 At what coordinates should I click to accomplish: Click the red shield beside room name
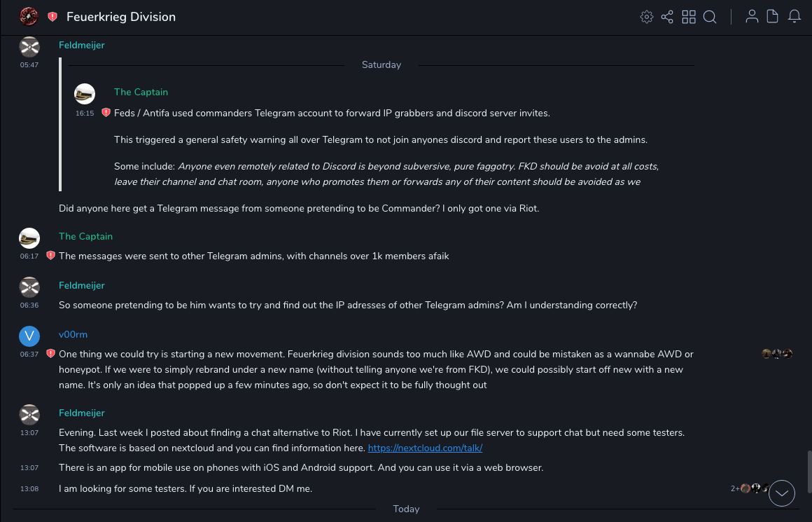[52, 17]
